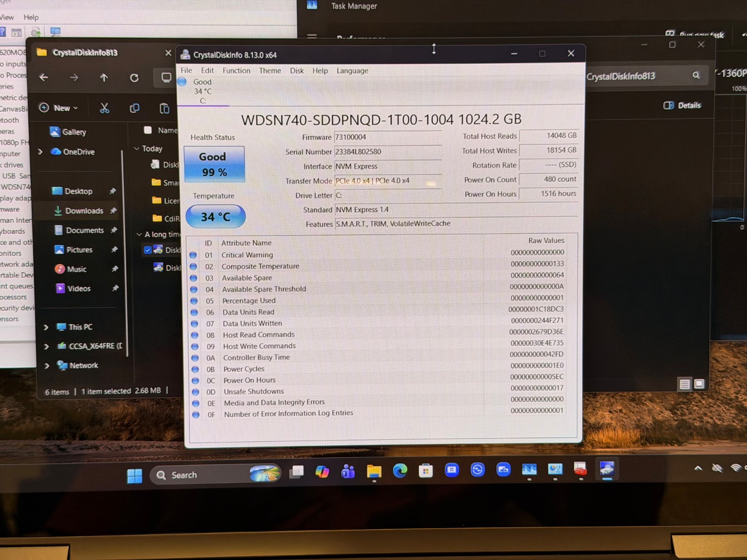The height and width of the screenshot is (560, 747).
Task: Open Help menu in leftmost background window
Action: pyautogui.click(x=31, y=17)
